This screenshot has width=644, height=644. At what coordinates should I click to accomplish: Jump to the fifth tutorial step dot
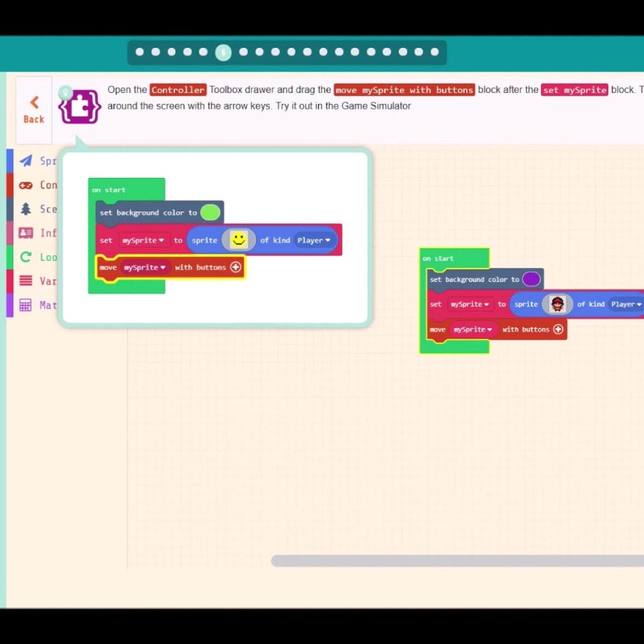(x=203, y=52)
